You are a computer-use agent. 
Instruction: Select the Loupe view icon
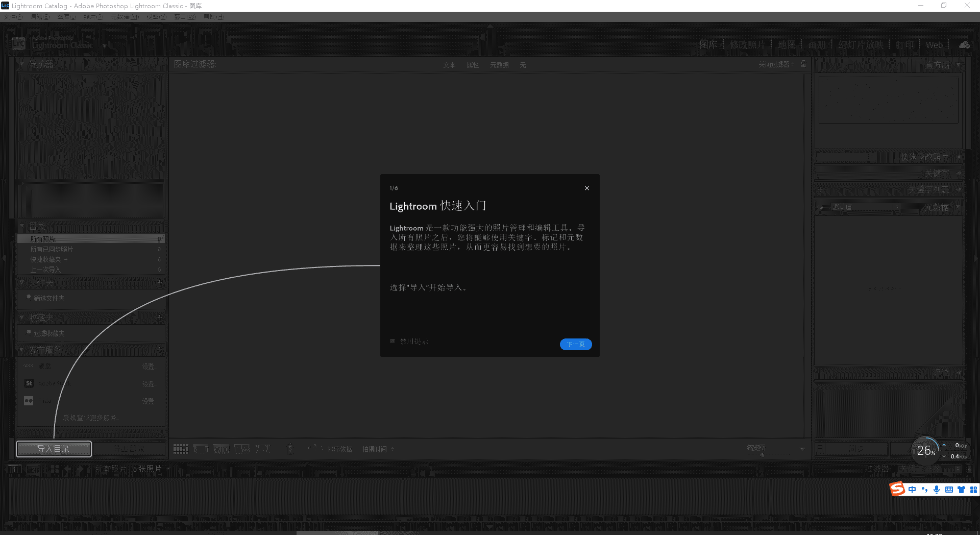[x=201, y=449]
